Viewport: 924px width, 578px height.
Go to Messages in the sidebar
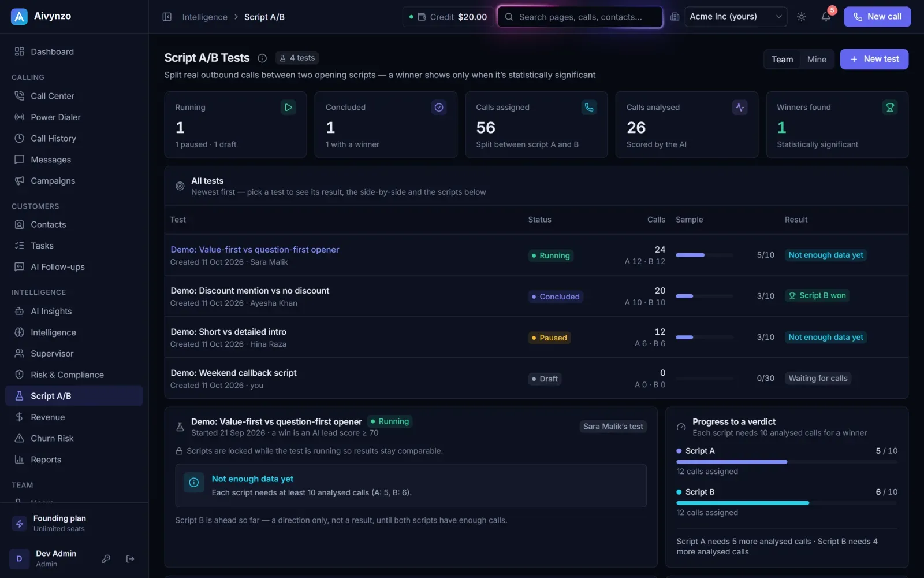[74, 160]
